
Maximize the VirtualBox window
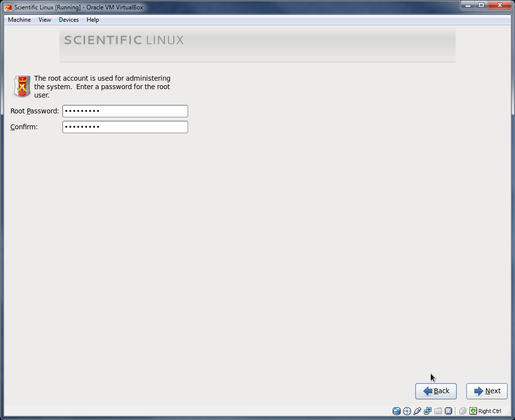(x=481, y=5)
